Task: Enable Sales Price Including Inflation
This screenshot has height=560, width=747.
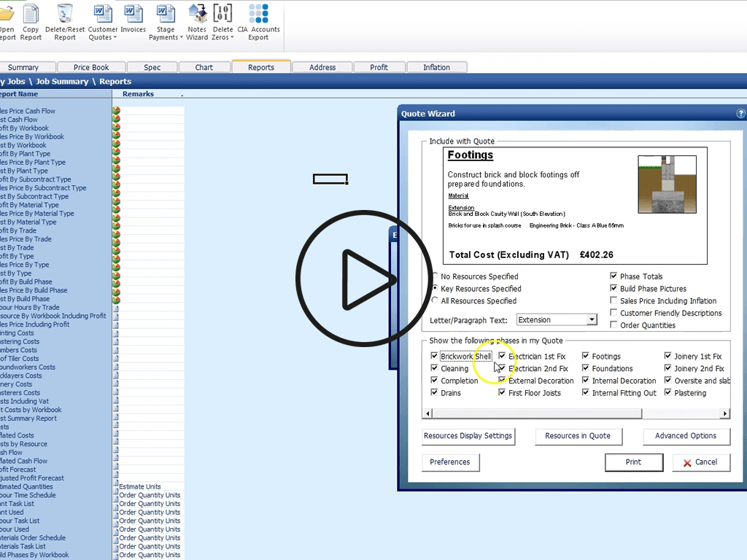Action: tap(614, 300)
